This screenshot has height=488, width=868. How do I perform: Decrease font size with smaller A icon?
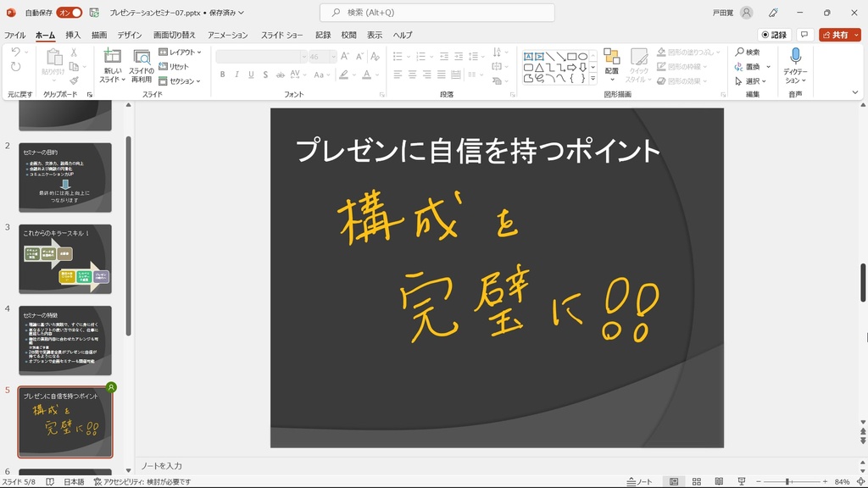click(x=359, y=57)
